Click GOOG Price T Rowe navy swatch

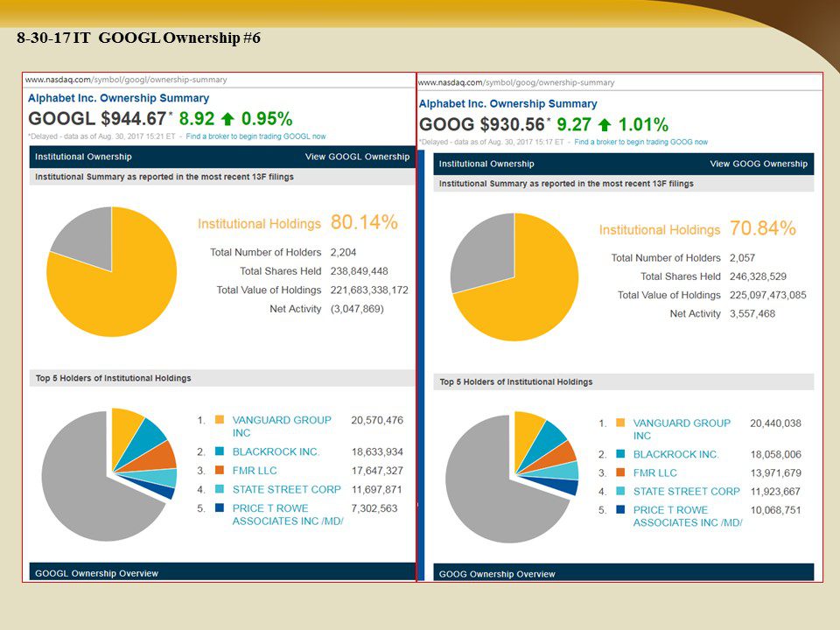tap(620, 509)
